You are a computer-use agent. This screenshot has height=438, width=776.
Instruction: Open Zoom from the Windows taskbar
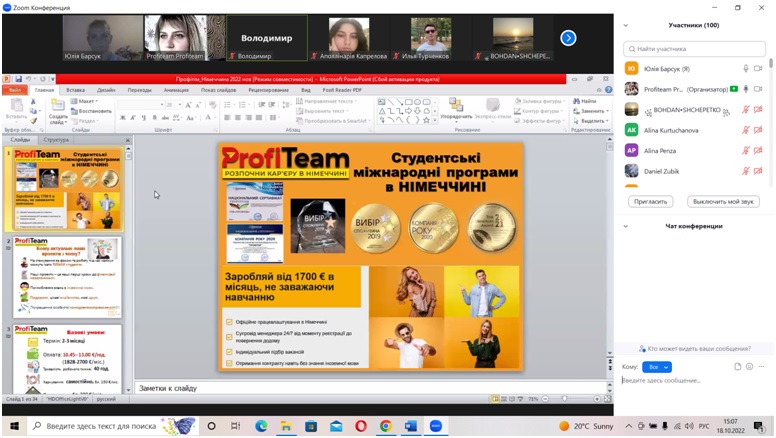pyautogui.click(x=436, y=426)
